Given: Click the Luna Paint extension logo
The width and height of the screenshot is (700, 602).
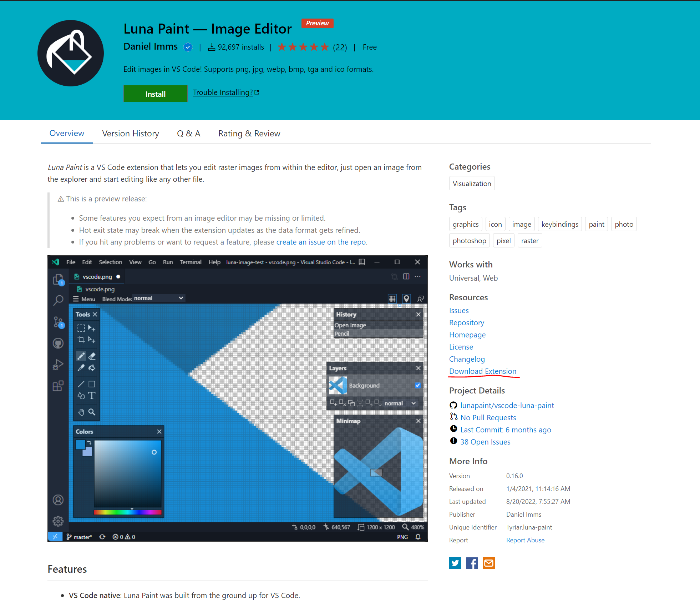Looking at the screenshot, I should (x=71, y=53).
